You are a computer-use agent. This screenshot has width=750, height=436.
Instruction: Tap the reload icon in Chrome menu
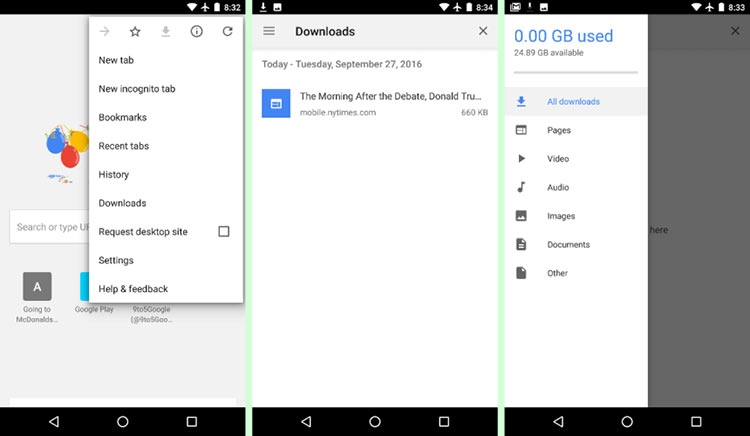click(227, 32)
